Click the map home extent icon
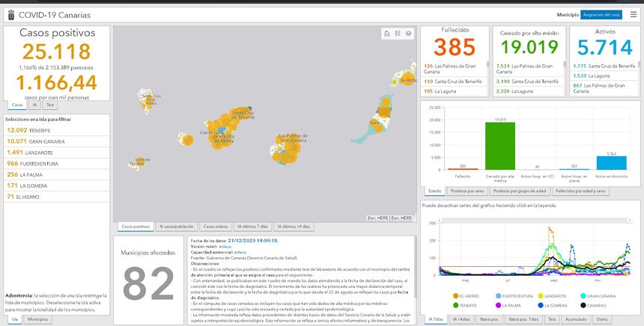 386,34
